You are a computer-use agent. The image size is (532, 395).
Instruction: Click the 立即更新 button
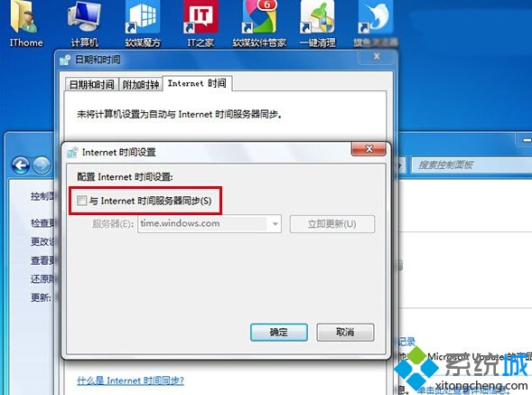(332, 224)
